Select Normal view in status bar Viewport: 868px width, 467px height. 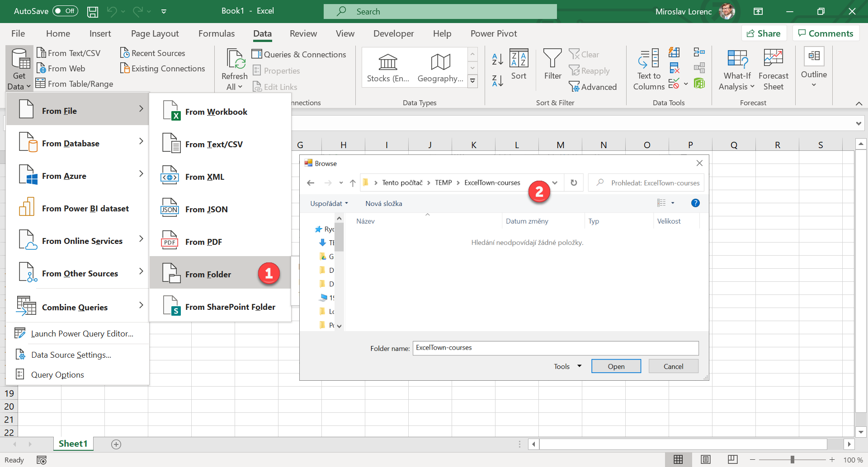click(678, 460)
